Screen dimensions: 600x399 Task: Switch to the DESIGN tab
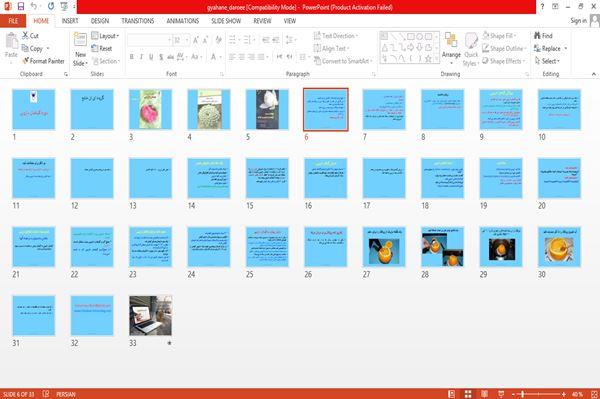click(100, 21)
